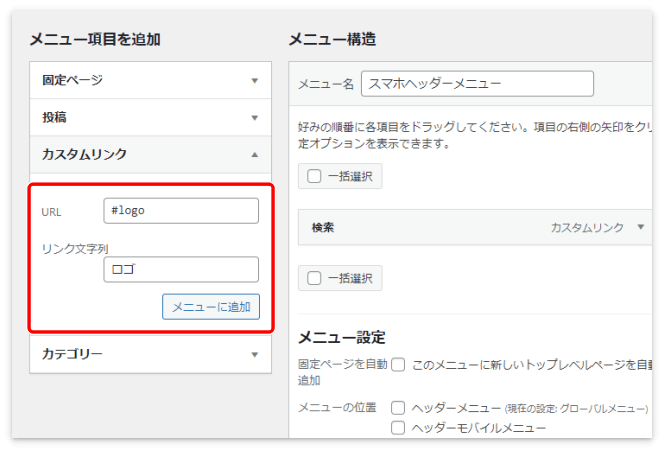This screenshot has width=664, height=451.
Task: Click the メニュー構造 heading
Action: pos(332,39)
